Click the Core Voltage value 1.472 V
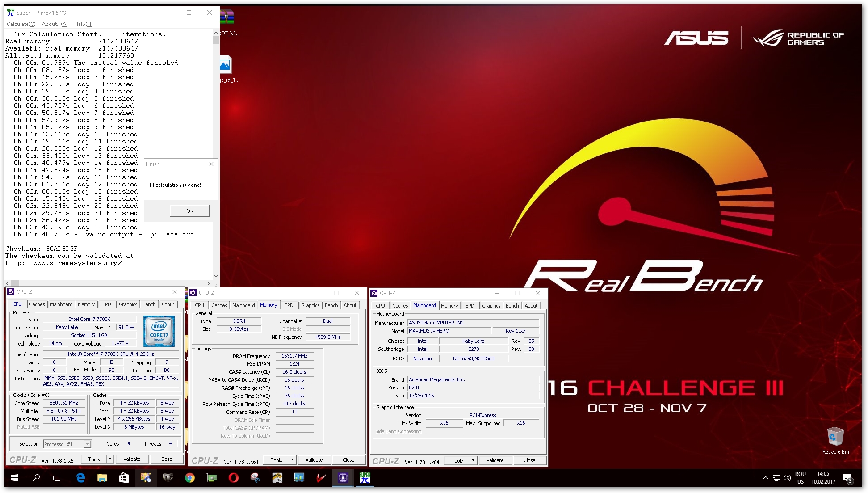This screenshot has width=868, height=493. [x=120, y=343]
